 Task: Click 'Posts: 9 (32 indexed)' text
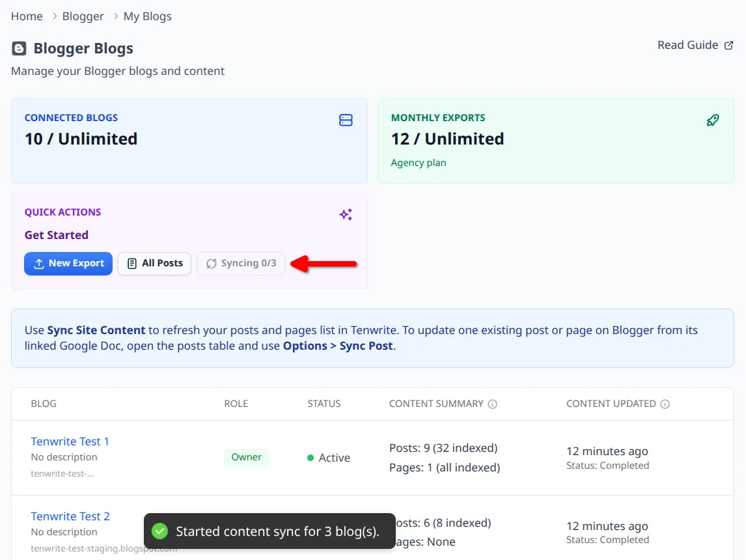tap(443, 448)
